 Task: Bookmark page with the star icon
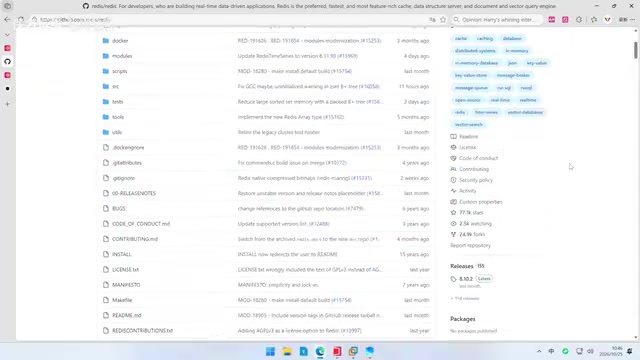[443, 20]
